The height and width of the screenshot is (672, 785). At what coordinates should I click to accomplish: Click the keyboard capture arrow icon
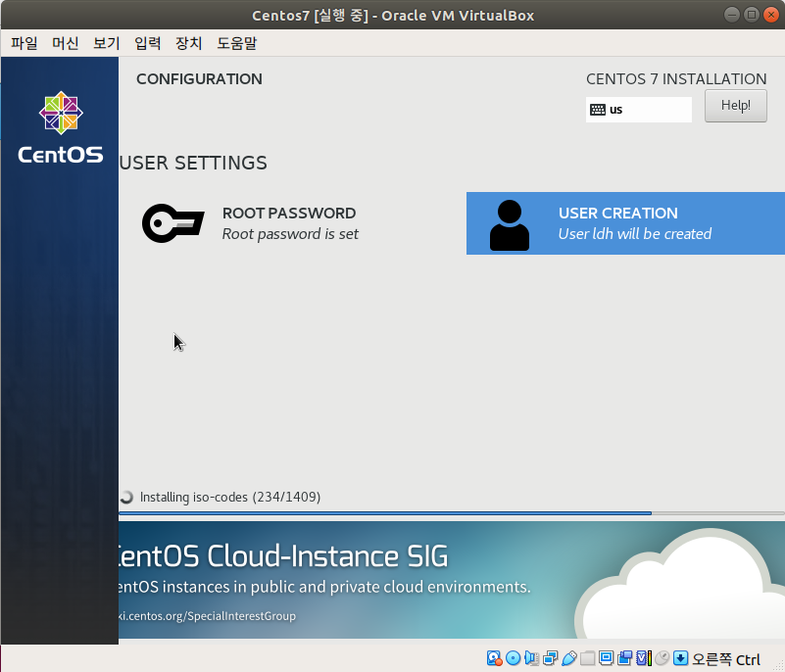(x=681, y=658)
